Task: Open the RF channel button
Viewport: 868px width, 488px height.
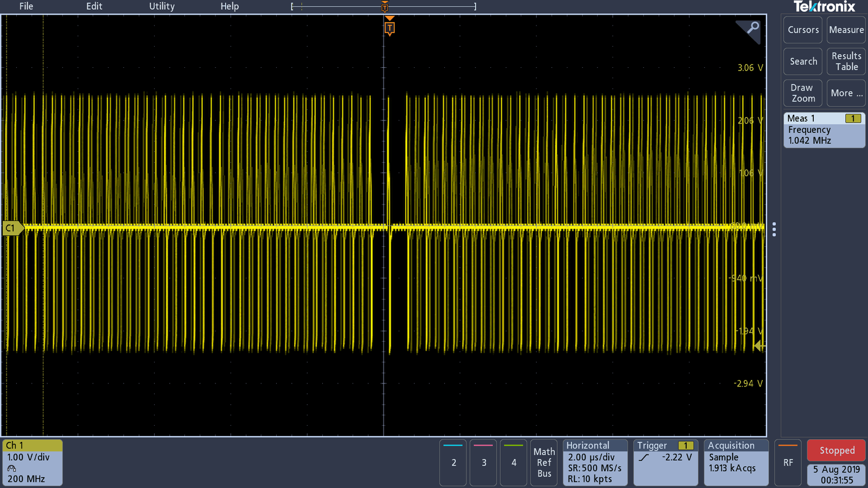Action: click(788, 462)
